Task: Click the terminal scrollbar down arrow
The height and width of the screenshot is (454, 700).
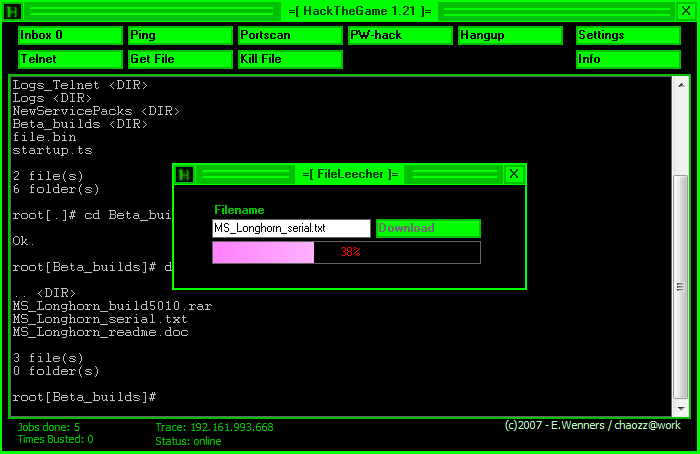Action: click(681, 408)
